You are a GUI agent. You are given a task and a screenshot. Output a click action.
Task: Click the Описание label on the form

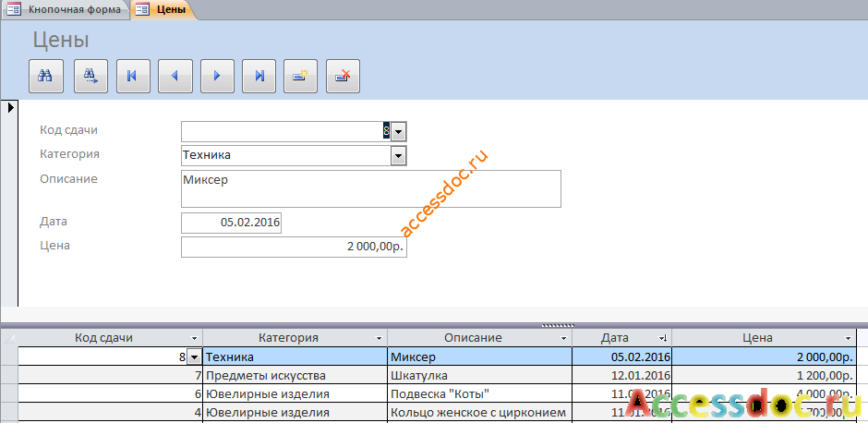(68, 179)
